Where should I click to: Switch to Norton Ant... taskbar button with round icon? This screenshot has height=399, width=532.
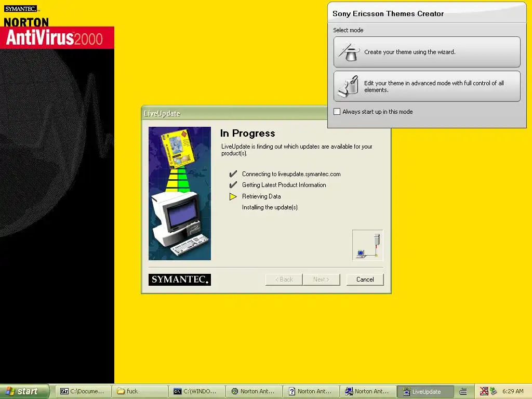(x=254, y=392)
